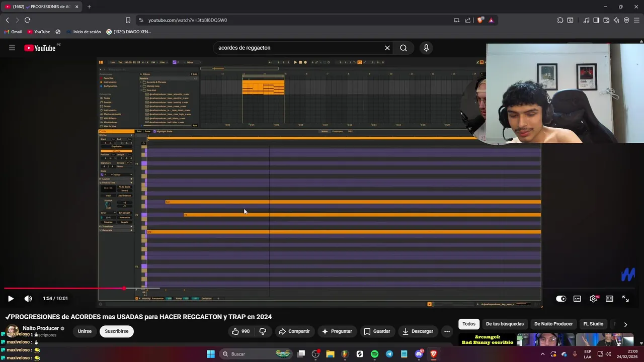Go to YouTube home via logo

click(40, 48)
